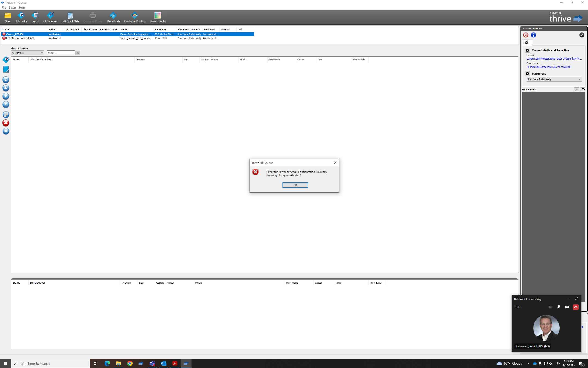Move job down one position
Screen dimensions: 588x368
click(6, 96)
